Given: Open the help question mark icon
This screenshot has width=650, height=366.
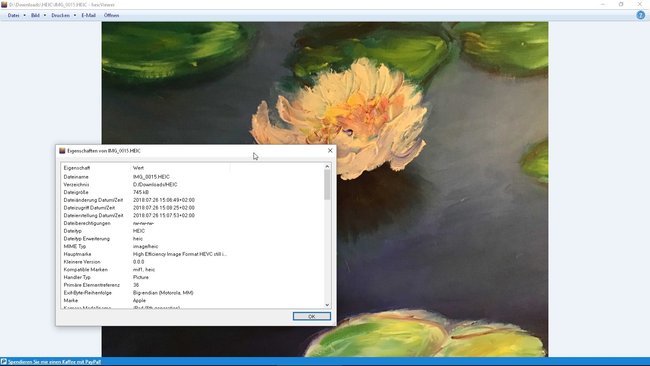Looking at the screenshot, I should point(640,15).
